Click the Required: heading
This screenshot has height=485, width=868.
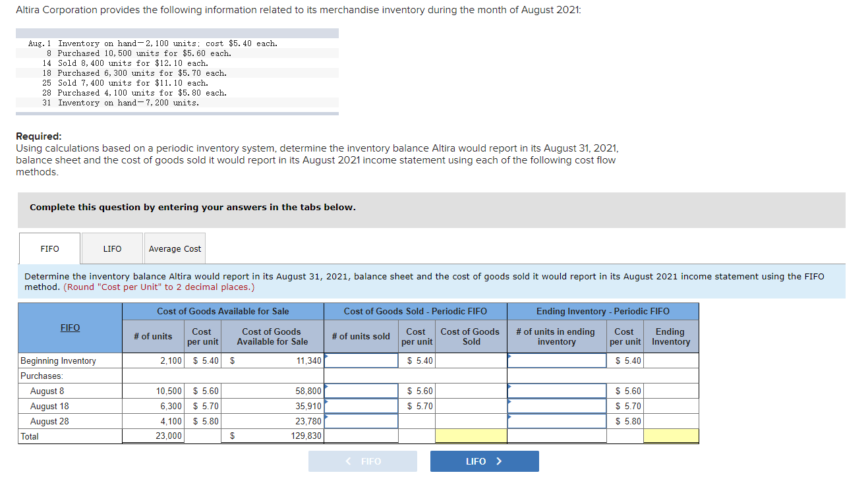[x=39, y=136]
